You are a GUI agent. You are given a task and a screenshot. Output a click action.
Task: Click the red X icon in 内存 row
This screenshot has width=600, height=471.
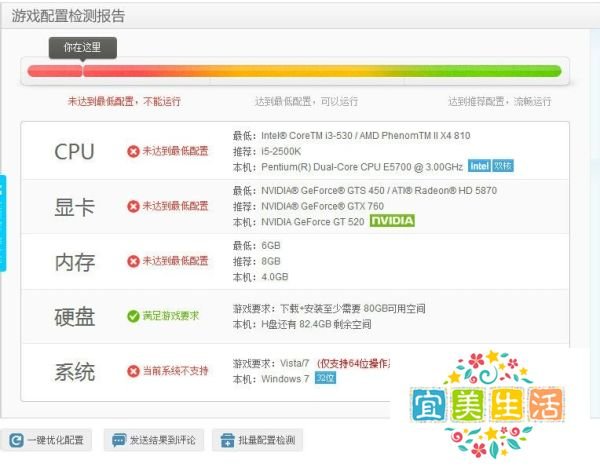coord(133,261)
